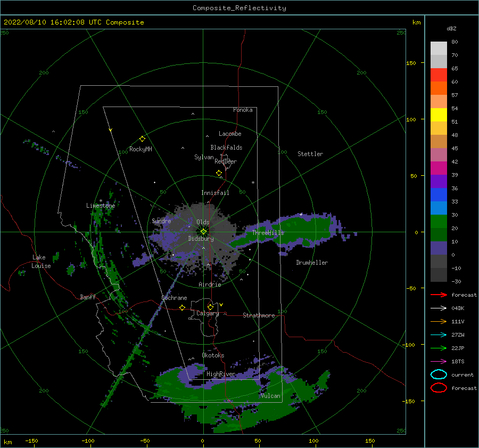
Task: Click the yellow diamond marker above Calgary label
Action: tap(210, 307)
